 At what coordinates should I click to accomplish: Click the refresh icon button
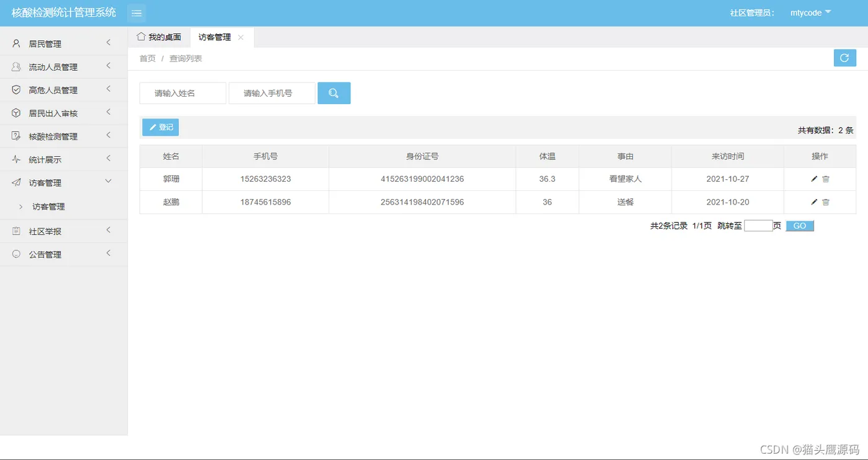844,58
